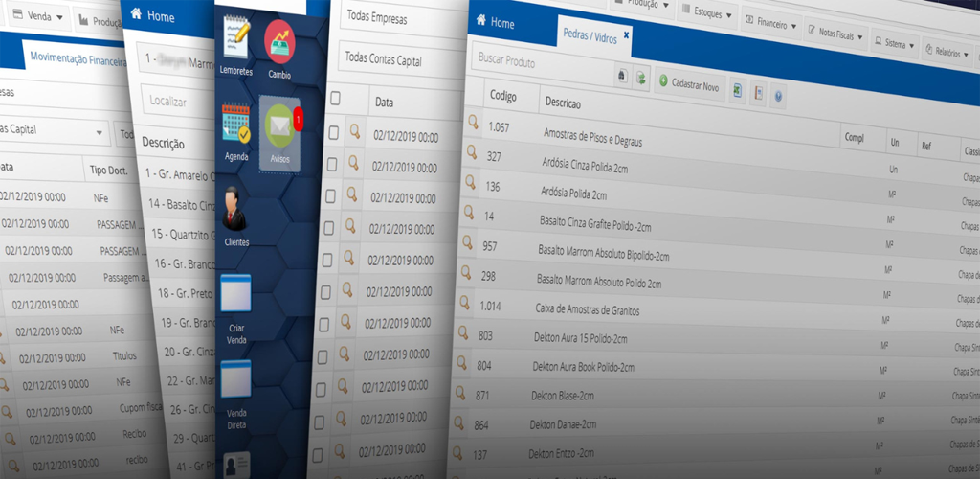Click the magnifier on row 957 Basalto Marrom Bipolido
The height and width of the screenshot is (479, 980).
pos(467,242)
